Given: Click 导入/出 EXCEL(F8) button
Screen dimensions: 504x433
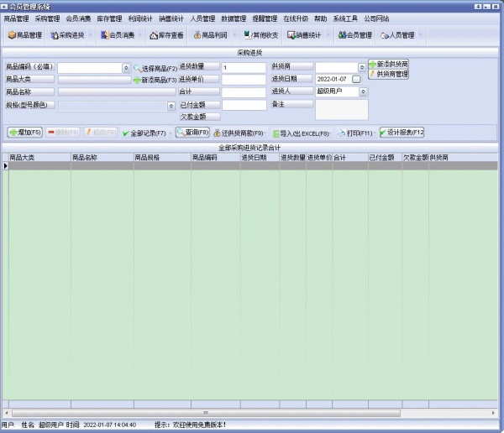Looking at the screenshot, I should pyautogui.click(x=301, y=133).
